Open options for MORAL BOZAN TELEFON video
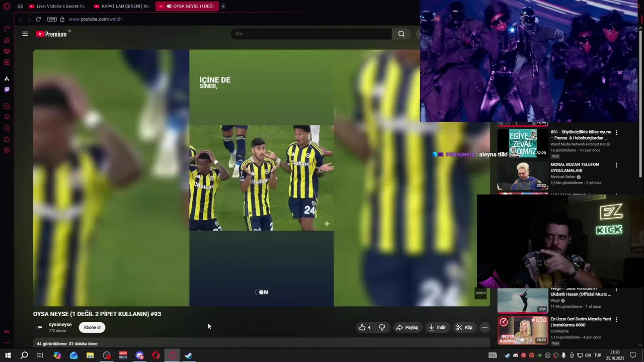644x362 pixels. pyautogui.click(x=616, y=165)
